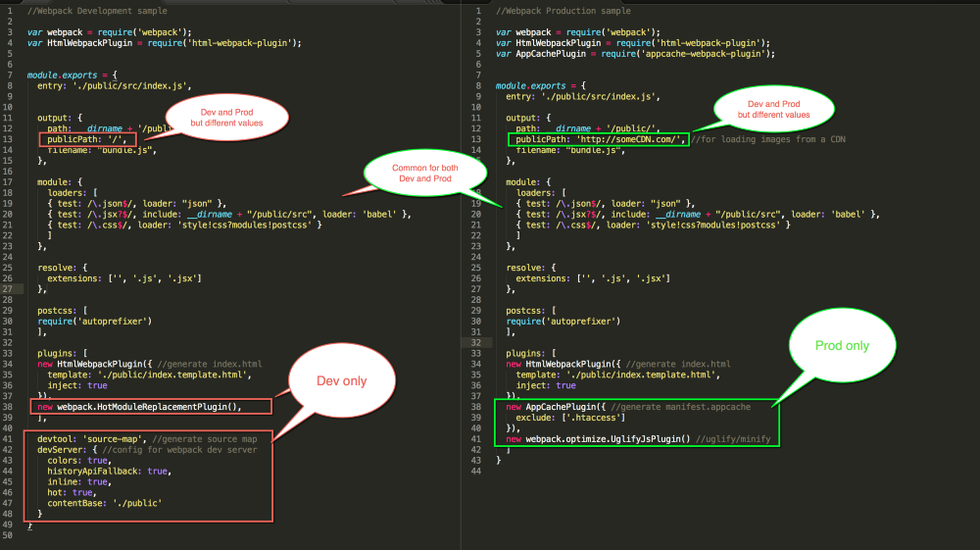Click the "inline: true," setting
The width and height of the screenshot is (980, 550).
pyautogui.click(x=79, y=482)
